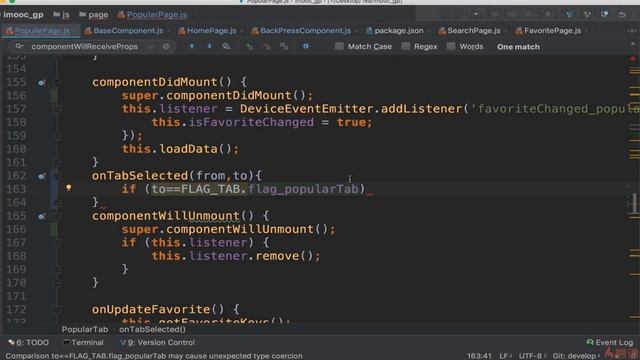Open the UTF-8 encoding selector
640x360 pixels.
[x=532, y=356]
